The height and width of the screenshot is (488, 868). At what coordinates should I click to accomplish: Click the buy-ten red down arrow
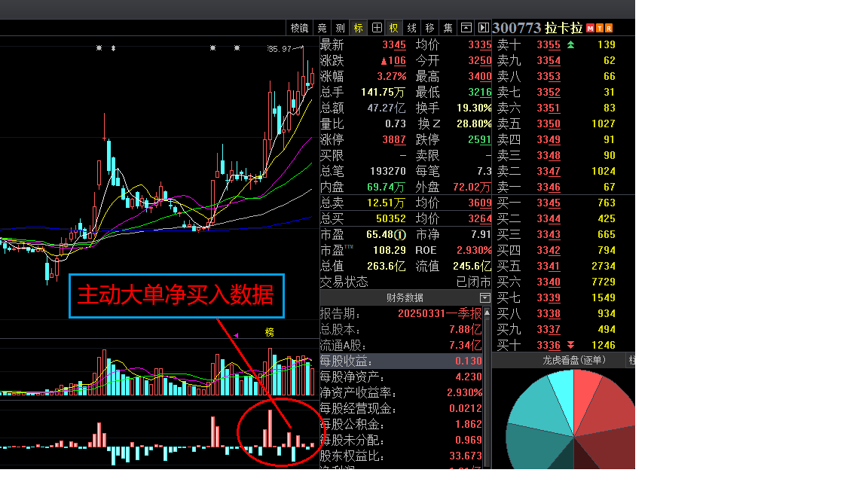pos(570,345)
